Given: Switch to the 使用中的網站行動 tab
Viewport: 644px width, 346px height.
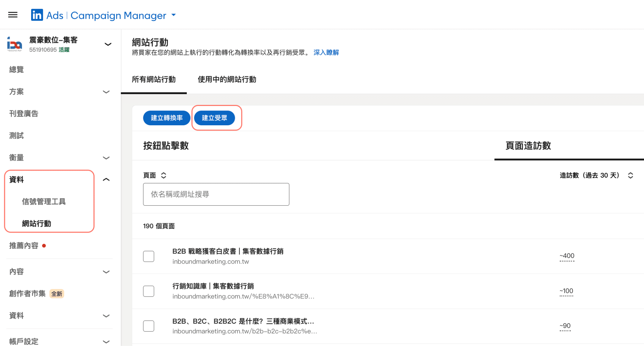Looking at the screenshot, I should 227,79.
